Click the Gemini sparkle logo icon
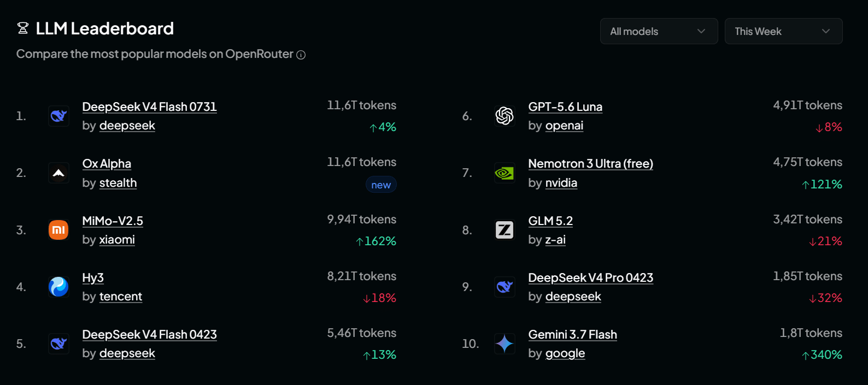The height and width of the screenshot is (385, 868). pyautogui.click(x=505, y=343)
